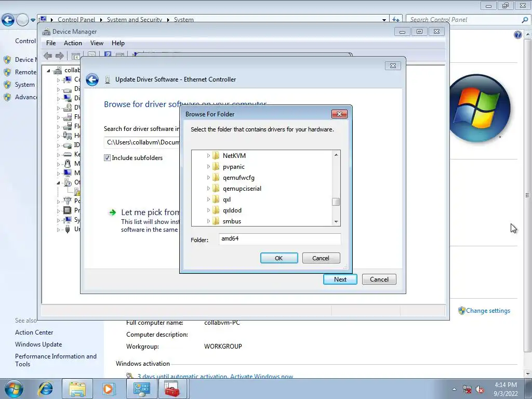
Task: Open the Action menu in Device Manager
Action: pyautogui.click(x=73, y=43)
